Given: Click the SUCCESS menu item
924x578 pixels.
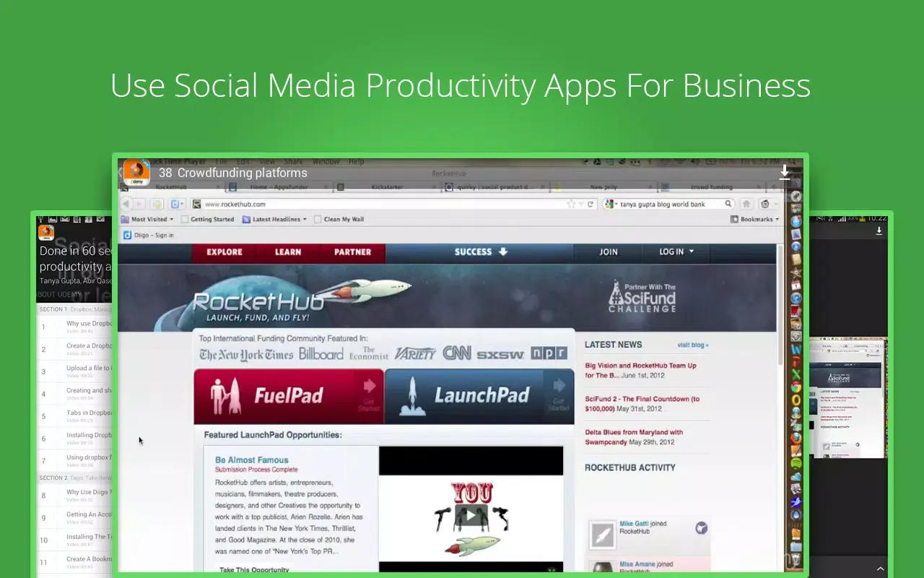Looking at the screenshot, I should pos(481,252).
